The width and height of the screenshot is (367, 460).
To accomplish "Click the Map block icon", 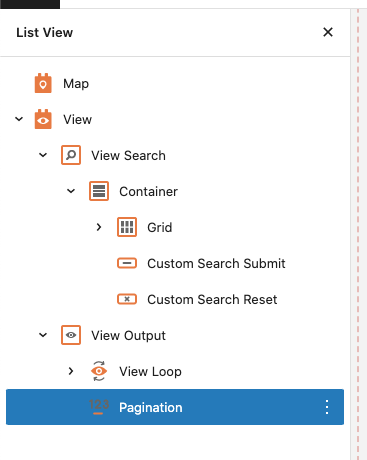I will [43, 83].
